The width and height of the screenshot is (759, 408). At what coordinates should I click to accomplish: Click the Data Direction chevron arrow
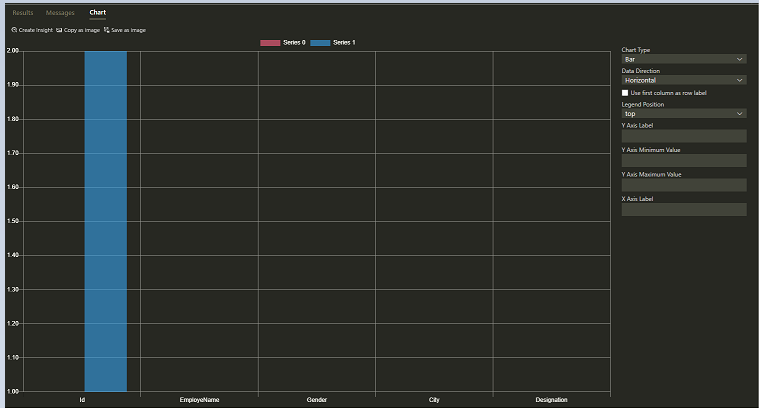pyautogui.click(x=739, y=80)
